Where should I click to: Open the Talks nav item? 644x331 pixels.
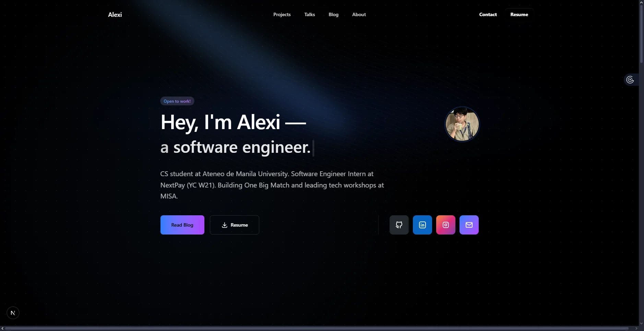point(309,14)
